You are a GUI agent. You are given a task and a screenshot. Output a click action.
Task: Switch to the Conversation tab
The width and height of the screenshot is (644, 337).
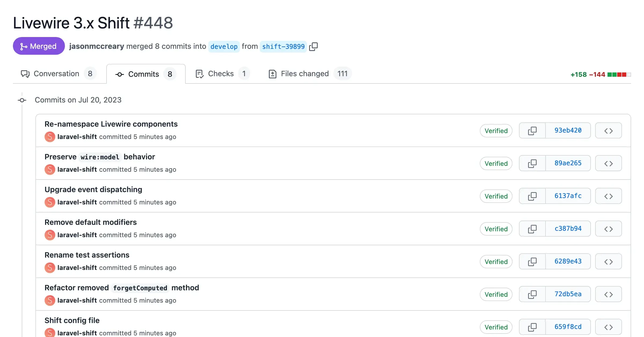point(56,74)
